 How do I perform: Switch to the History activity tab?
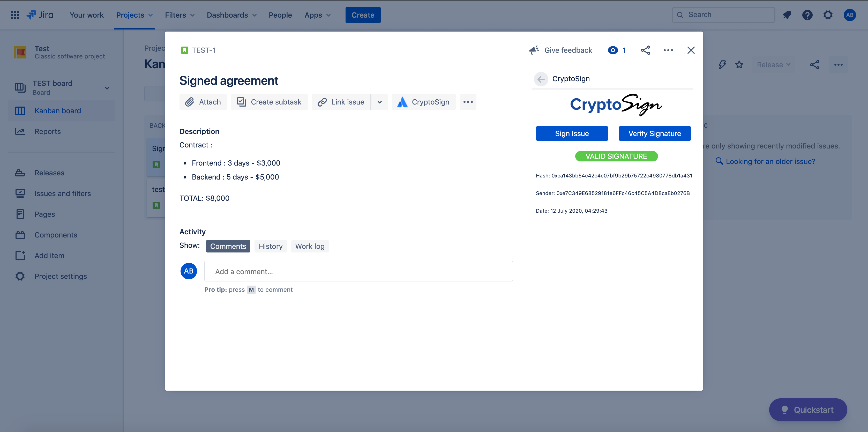pyautogui.click(x=271, y=246)
